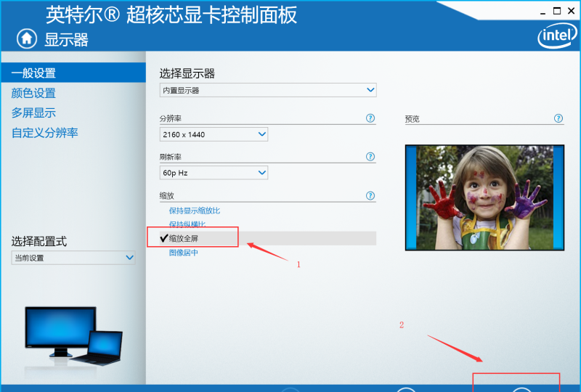Click the 显示器 page title
Screen dimensions: 581x392
pyautogui.click(x=66, y=40)
